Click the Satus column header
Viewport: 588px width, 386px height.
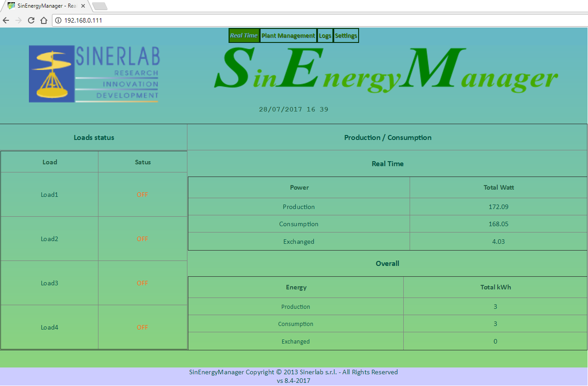(143, 162)
